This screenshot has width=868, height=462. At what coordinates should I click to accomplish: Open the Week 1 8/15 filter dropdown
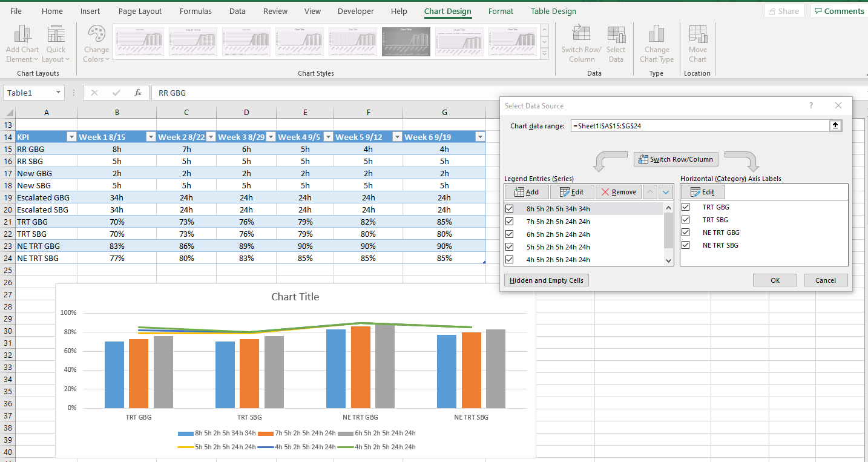[151, 137]
